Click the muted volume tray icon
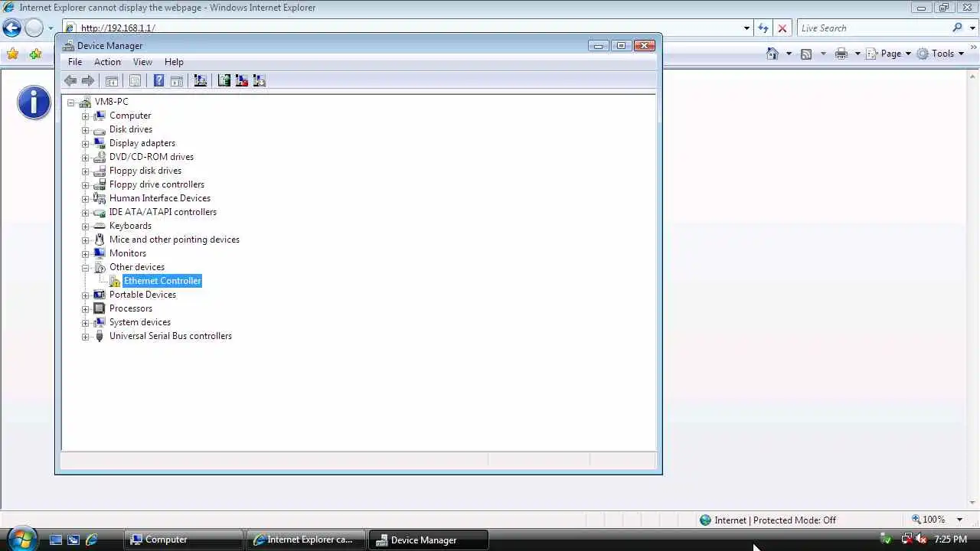The image size is (980, 551). click(921, 540)
